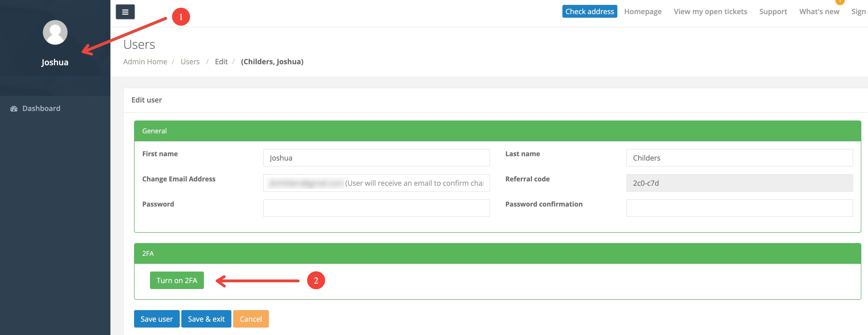Go to Homepage in top navigation
Screen dimensions: 868x335
643,12
